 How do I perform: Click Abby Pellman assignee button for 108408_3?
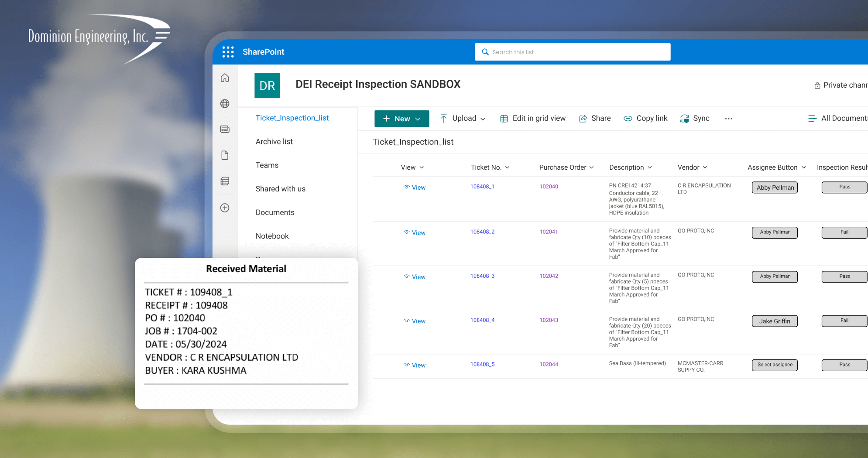point(775,277)
